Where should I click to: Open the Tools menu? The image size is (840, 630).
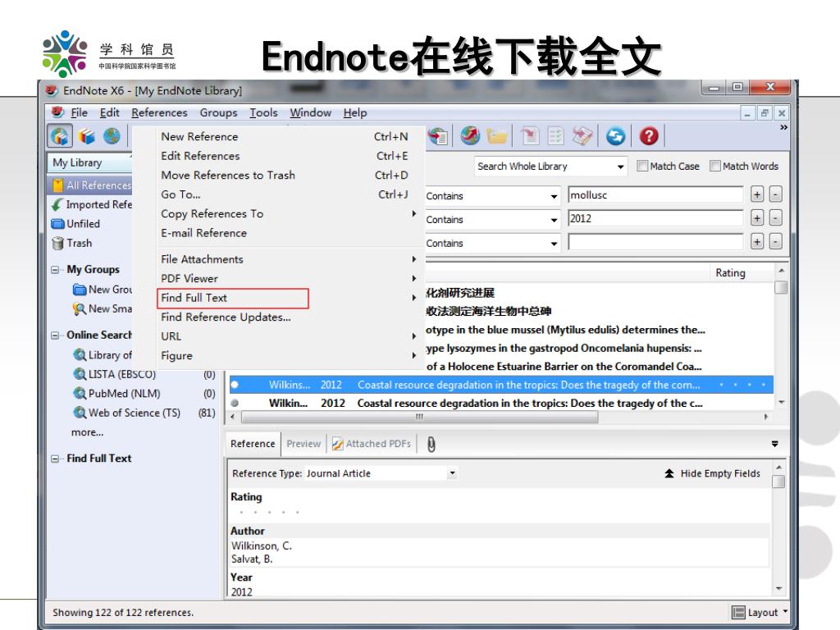pos(263,112)
